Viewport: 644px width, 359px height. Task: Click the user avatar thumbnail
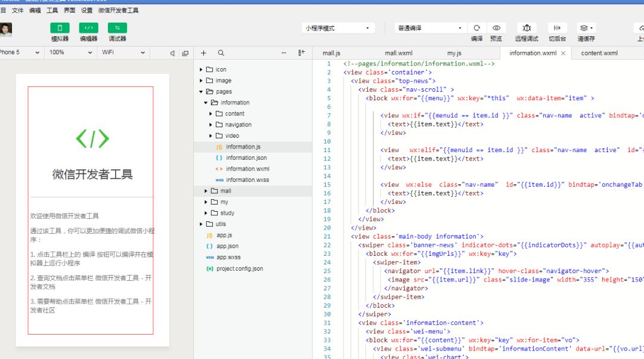pyautogui.click(x=6, y=30)
